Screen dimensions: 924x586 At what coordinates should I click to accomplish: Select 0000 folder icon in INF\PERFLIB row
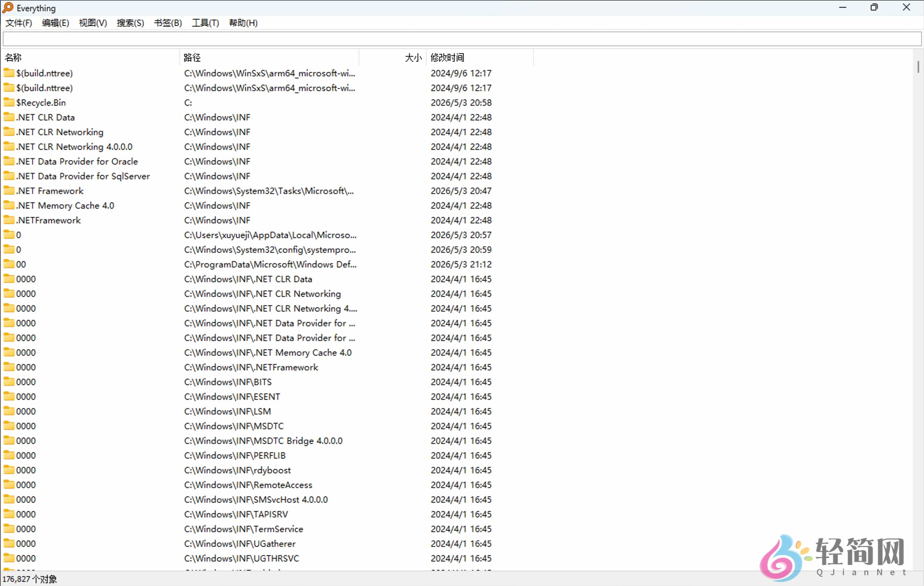9,455
